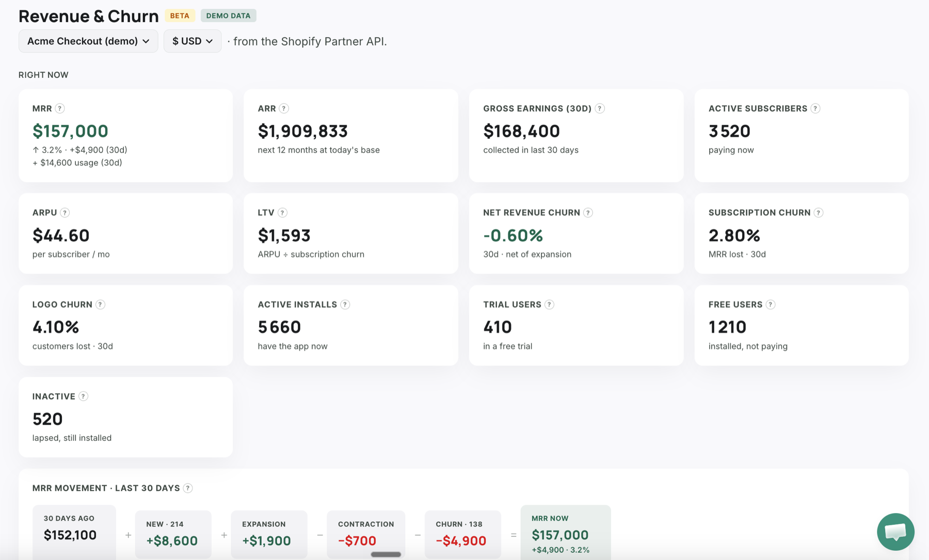Viewport: 929px width, 560px height.
Task: Select the -0.60% net revenue churn
Action: (x=513, y=235)
